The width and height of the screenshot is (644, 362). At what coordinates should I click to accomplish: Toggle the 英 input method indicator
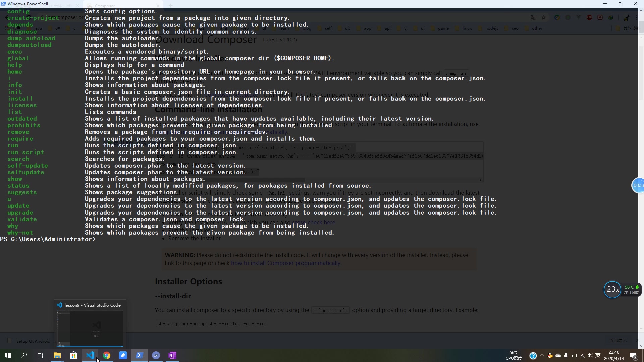pos(598,355)
